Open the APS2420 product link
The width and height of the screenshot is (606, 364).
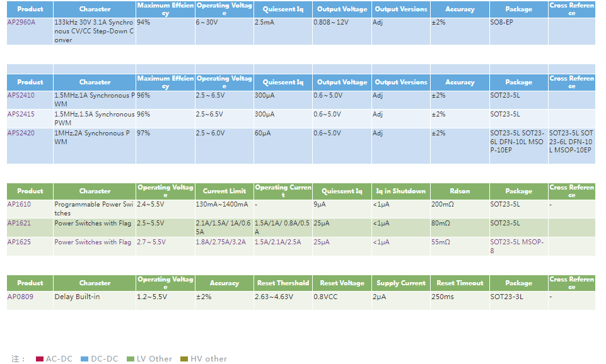coord(21,134)
